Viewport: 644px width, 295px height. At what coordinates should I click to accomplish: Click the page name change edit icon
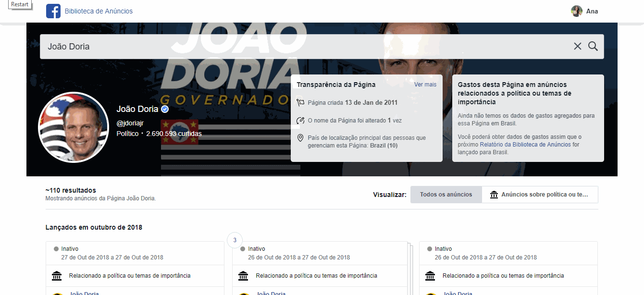301,121
